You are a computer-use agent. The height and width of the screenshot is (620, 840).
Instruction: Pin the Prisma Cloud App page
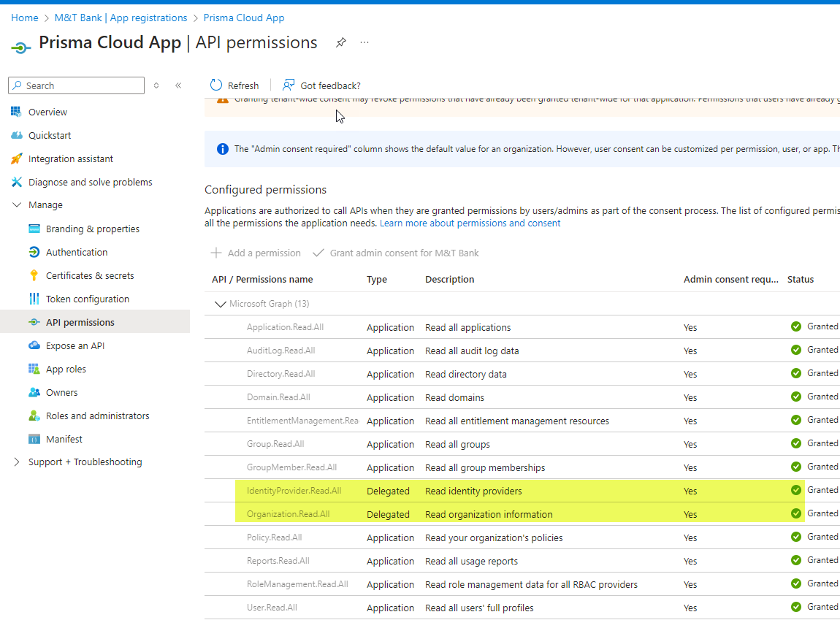click(x=340, y=43)
